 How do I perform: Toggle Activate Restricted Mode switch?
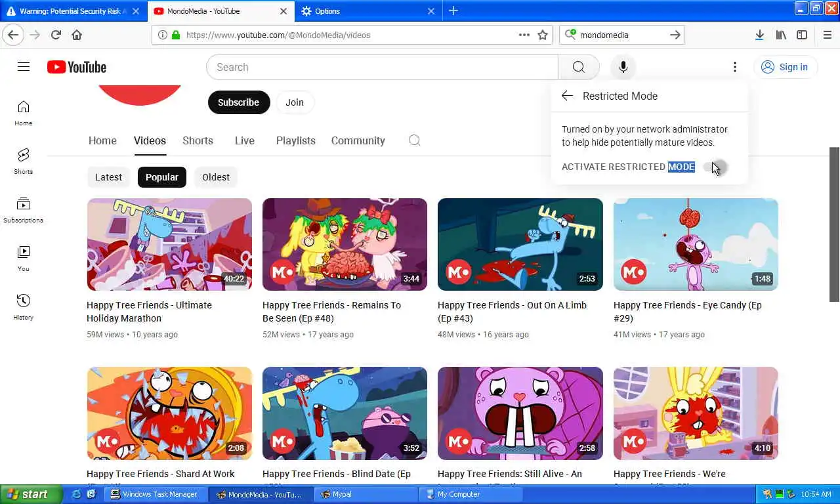point(715,167)
